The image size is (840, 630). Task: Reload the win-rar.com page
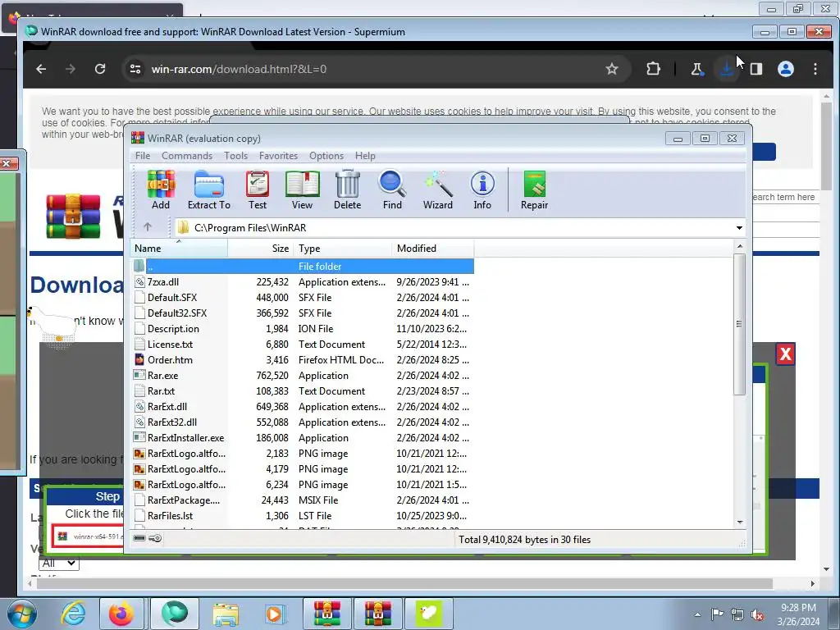coord(100,69)
